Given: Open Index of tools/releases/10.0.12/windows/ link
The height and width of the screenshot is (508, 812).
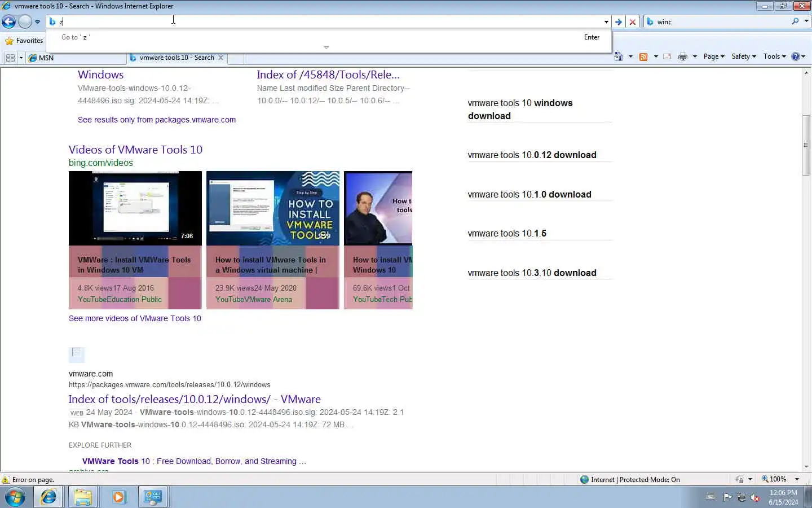Looking at the screenshot, I should [195, 399].
